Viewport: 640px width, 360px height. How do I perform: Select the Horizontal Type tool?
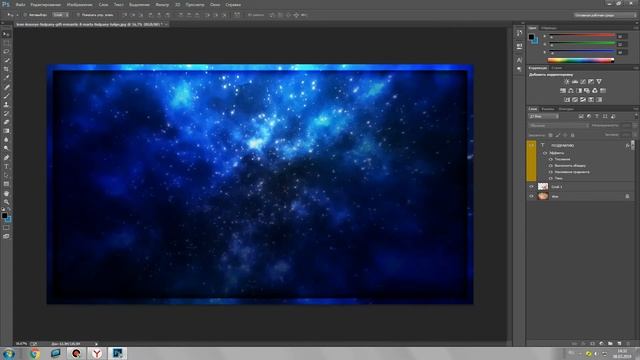(6, 167)
